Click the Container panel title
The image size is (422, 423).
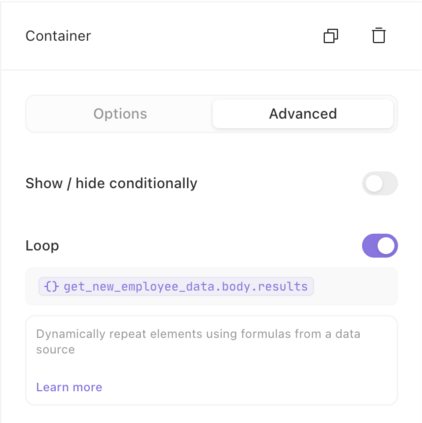tap(58, 36)
